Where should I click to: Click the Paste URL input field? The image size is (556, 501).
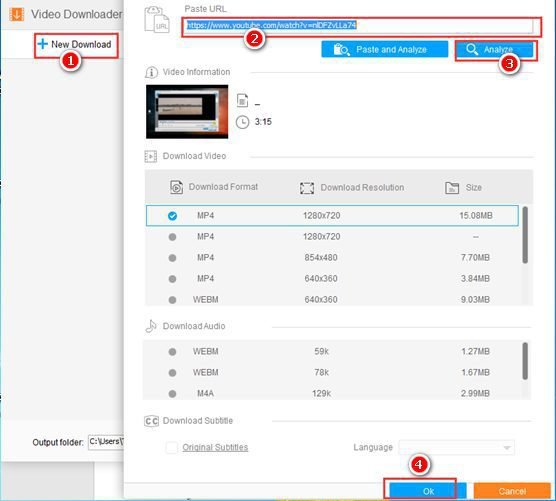click(x=359, y=26)
